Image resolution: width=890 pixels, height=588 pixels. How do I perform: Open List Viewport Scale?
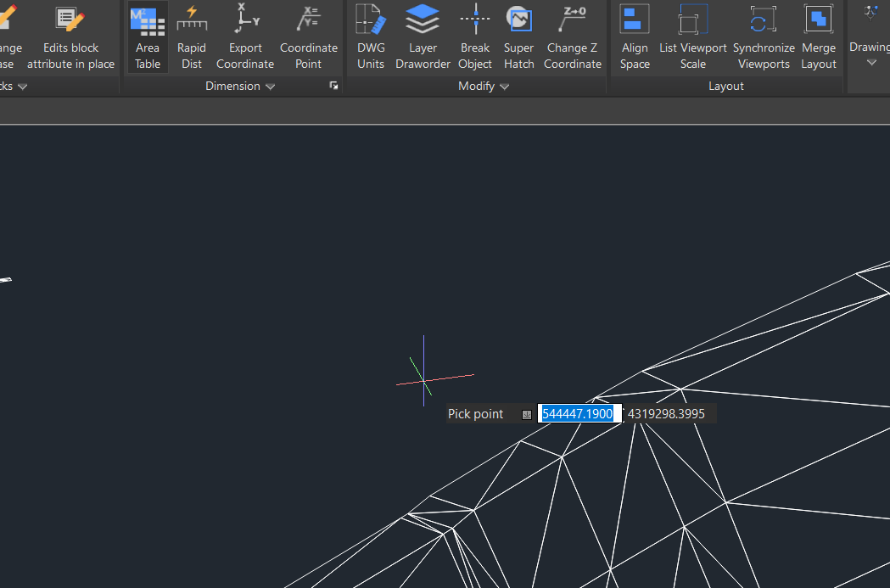(x=693, y=37)
